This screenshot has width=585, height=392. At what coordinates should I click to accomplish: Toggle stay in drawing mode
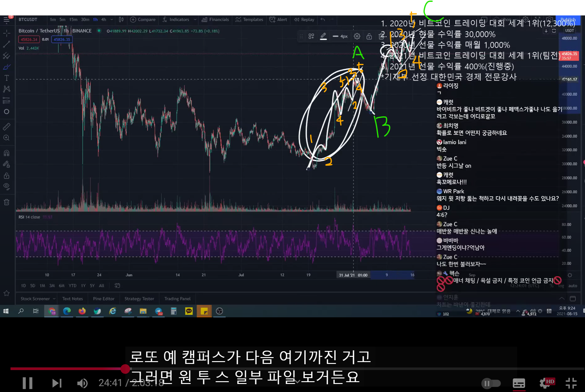coord(6,165)
